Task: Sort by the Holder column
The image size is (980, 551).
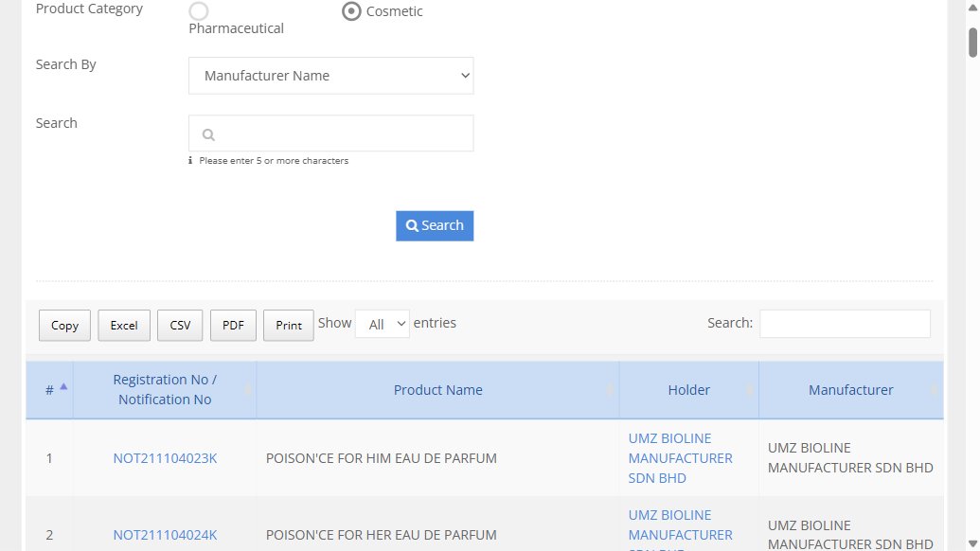Action: (688, 390)
